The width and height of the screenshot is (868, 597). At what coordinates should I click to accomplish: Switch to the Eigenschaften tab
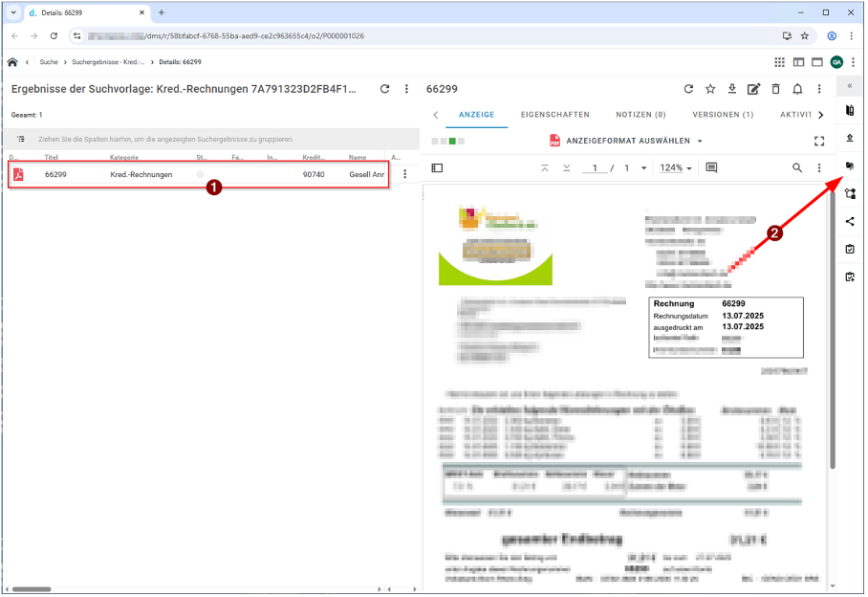554,115
